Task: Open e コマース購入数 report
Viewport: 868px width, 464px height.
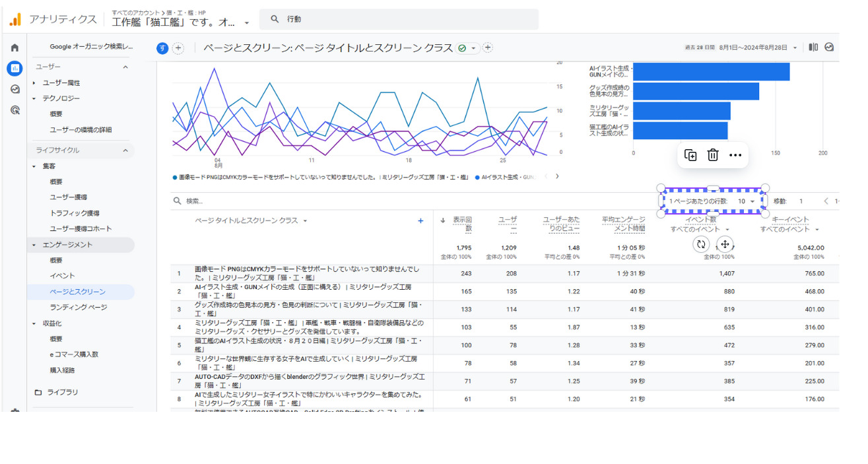Action: [x=74, y=354]
